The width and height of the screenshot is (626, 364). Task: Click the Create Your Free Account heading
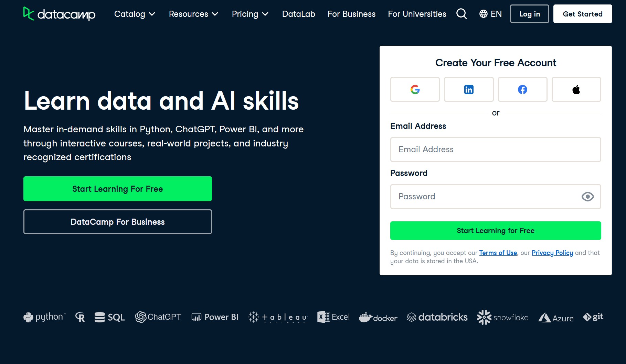pos(496,63)
